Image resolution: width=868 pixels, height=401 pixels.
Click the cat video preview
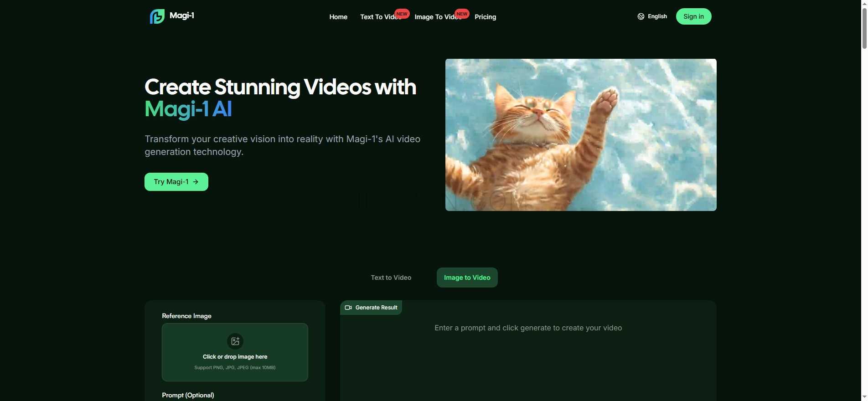[581, 135]
